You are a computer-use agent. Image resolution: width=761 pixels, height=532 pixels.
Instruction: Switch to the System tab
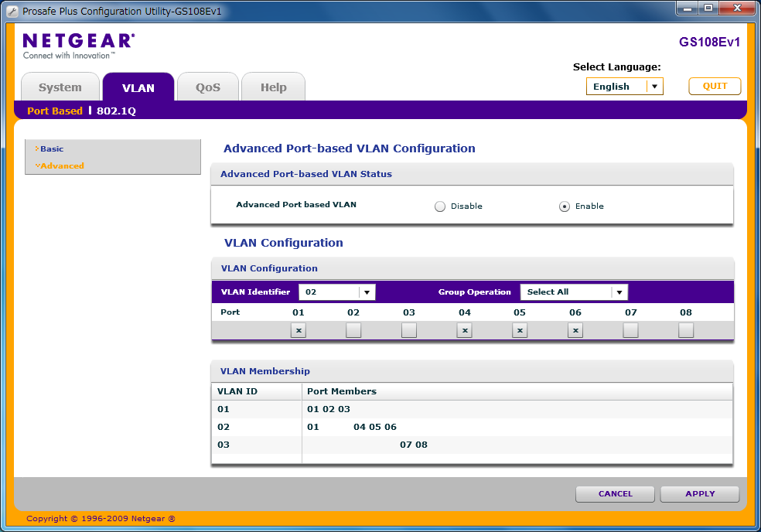coord(60,87)
